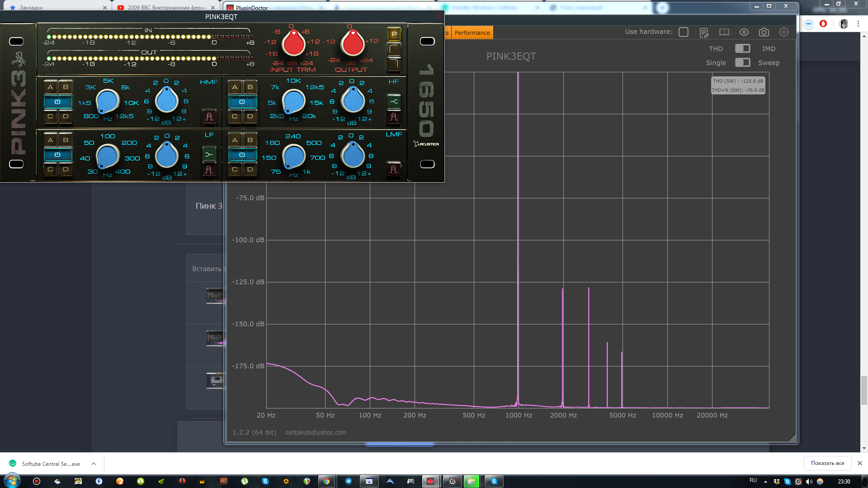Select preset C in the HF band
The image size is (868, 488).
pyautogui.click(x=235, y=117)
